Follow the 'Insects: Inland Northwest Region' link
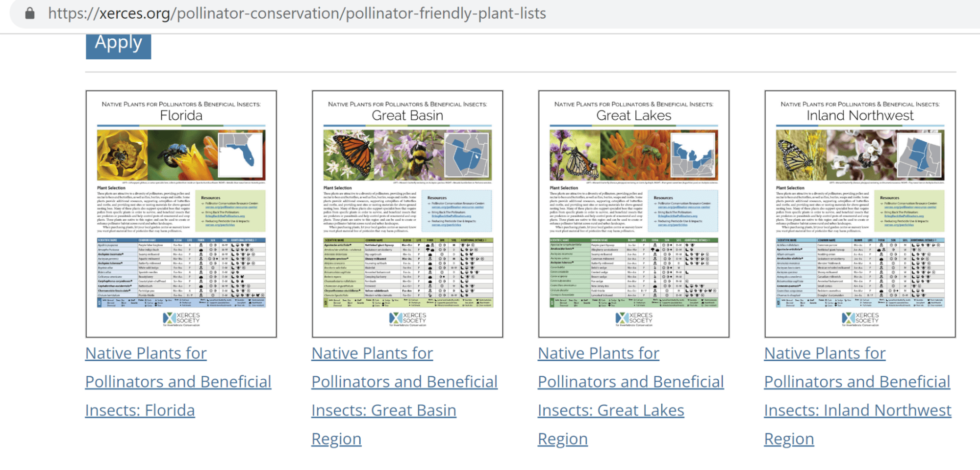The height and width of the screenshot is (470, 980). tap(857, 410)
